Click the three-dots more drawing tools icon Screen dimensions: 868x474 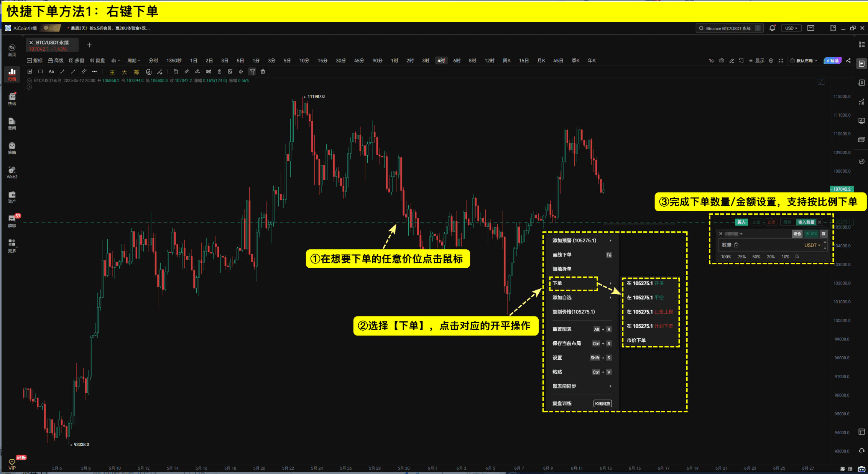94,72
